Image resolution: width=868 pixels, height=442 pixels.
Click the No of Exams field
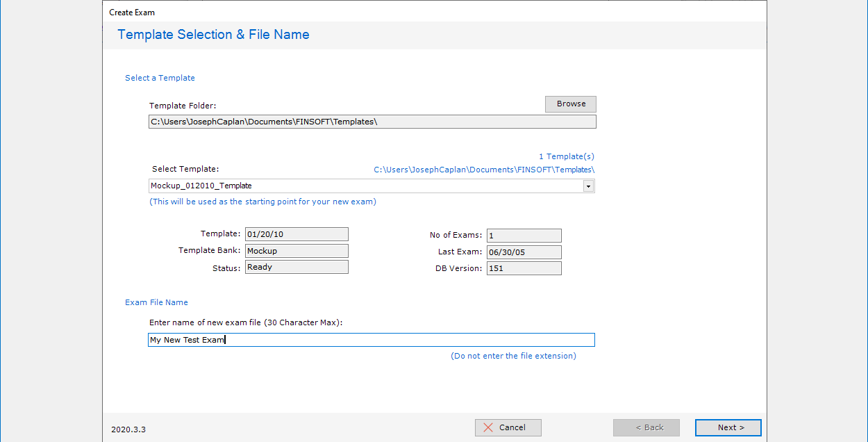click(x=524, y=236)
